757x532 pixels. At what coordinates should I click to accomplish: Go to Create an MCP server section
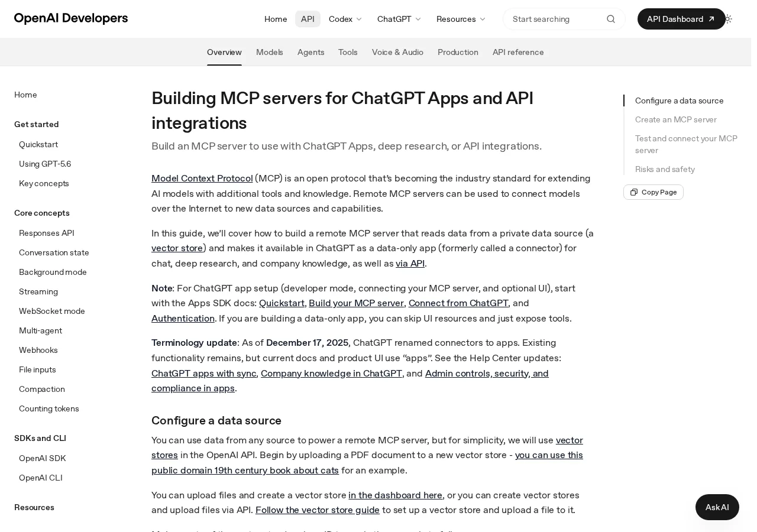coord(676,119)
